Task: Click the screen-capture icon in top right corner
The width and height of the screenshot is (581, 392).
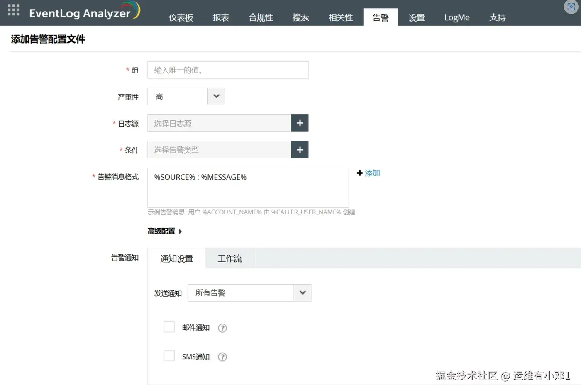Action: point(571,7)
